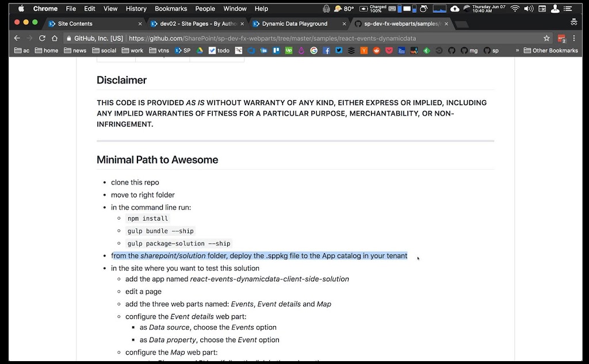Switch to the Site Contents tab
This screenshot has width=589, height=364.
coord(94,24)
